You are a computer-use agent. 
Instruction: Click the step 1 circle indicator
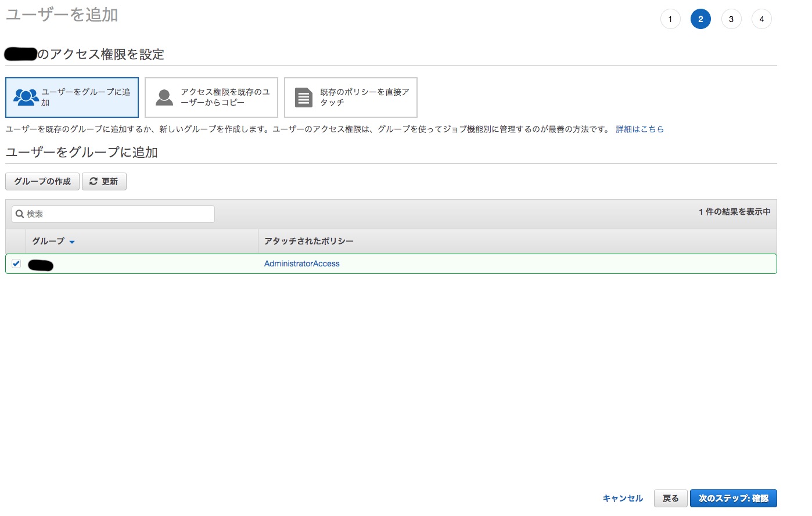pyautogui.click(x=670, y=19)
